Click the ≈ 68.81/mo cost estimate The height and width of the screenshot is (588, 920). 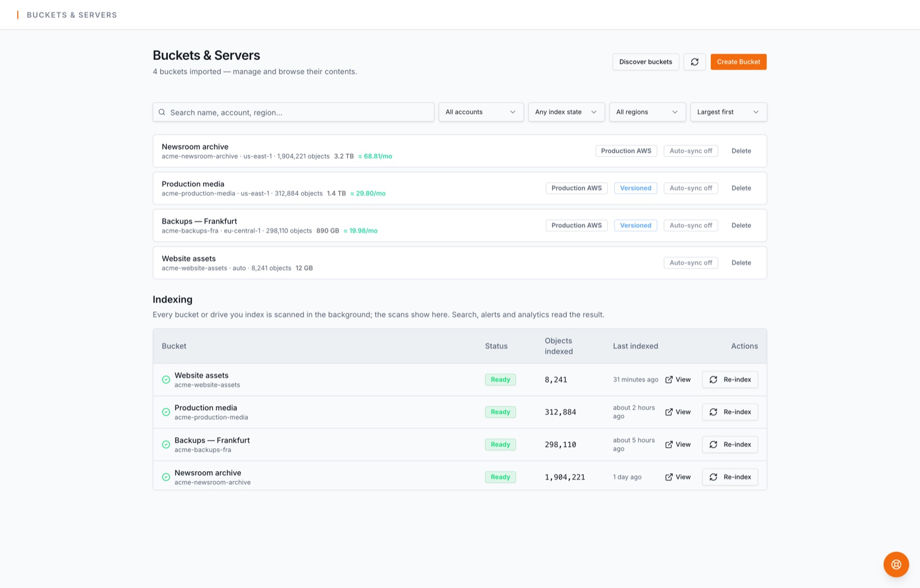(375, 156)
